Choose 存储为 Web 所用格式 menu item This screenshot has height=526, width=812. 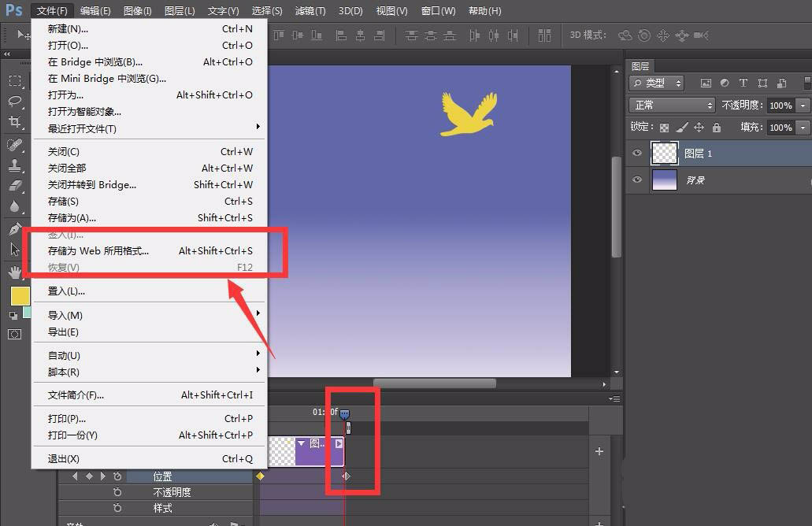150,251
